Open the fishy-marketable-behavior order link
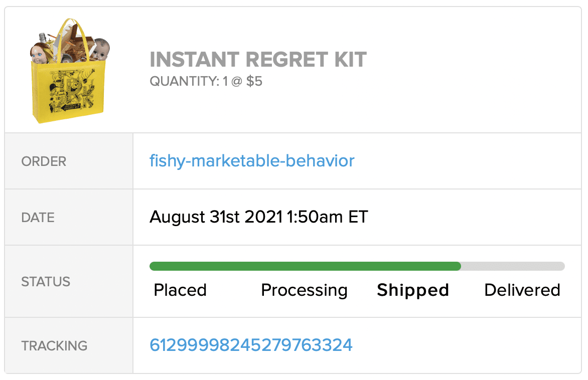Screen dimensions: 588x380 click(x=252, y=161)
